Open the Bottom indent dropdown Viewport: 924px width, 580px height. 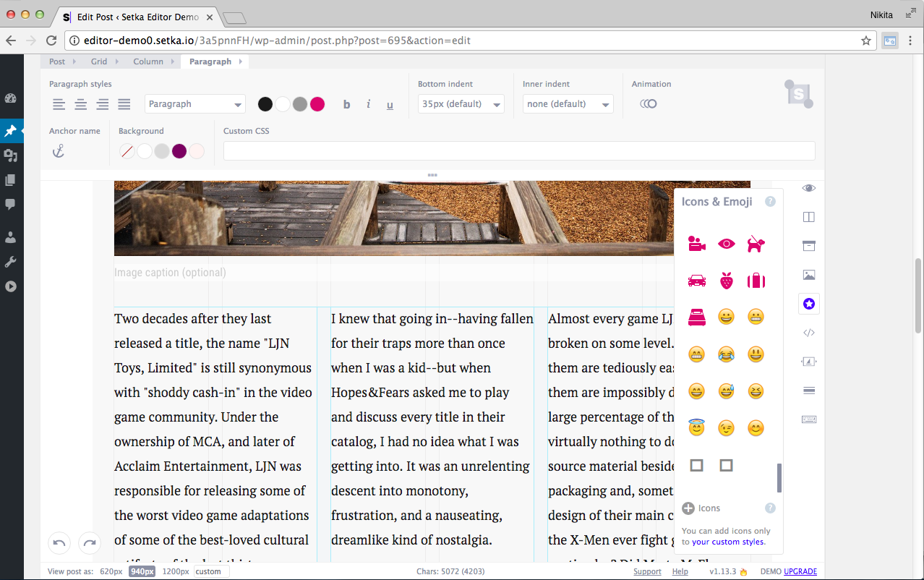[x=461, y=104]
